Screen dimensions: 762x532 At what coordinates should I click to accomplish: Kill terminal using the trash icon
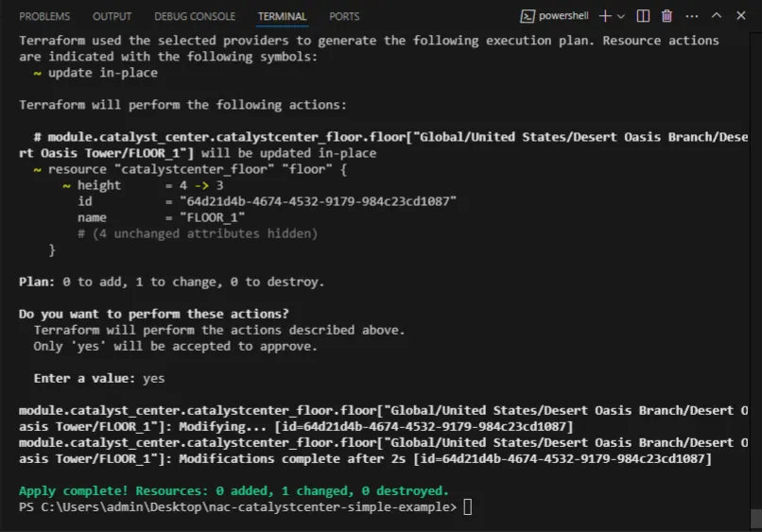point(667,16)
